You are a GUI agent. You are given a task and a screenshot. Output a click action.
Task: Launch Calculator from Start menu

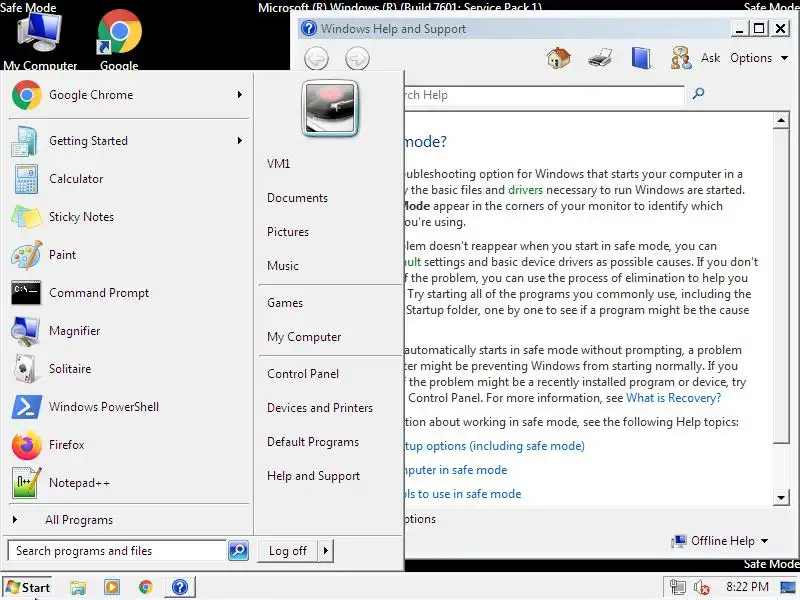[x=129, y=179]
